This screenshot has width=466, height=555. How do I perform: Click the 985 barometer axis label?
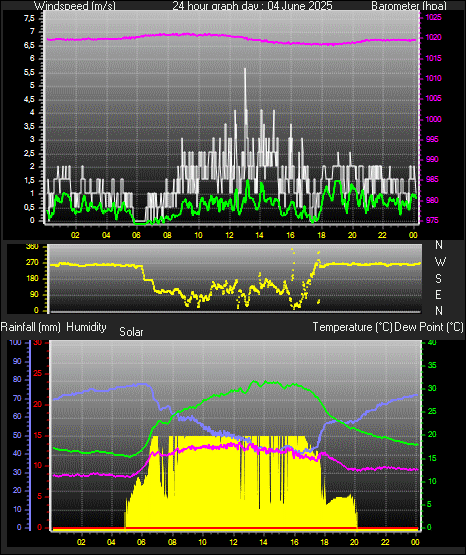tap(432, 179)
